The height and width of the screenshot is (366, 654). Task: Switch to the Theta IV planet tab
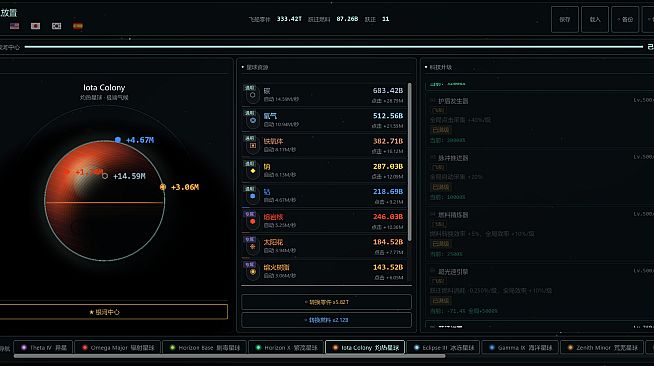click(43, 347)
